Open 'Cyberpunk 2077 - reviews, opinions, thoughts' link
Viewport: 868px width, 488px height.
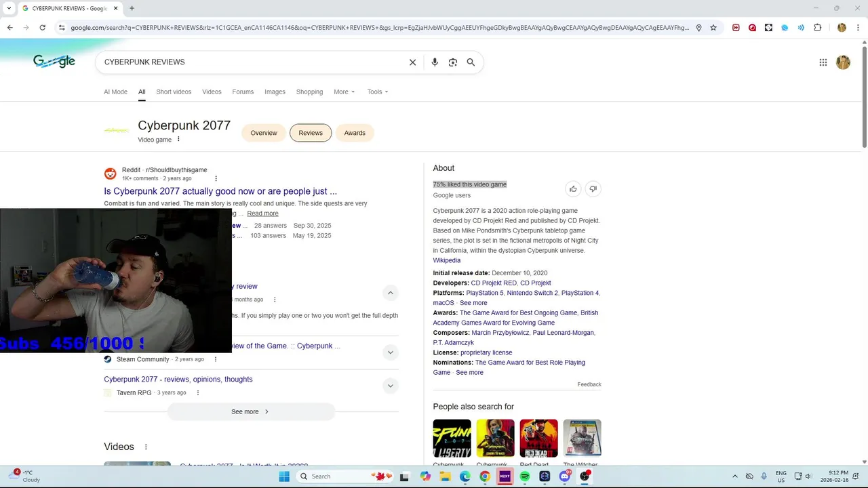[178, 380]
